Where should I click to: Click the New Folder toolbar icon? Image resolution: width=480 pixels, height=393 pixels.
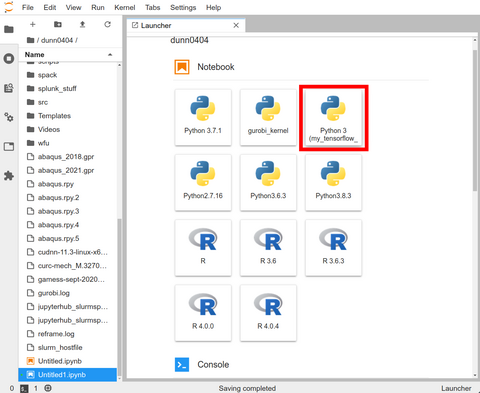click(x=58, y=24)
